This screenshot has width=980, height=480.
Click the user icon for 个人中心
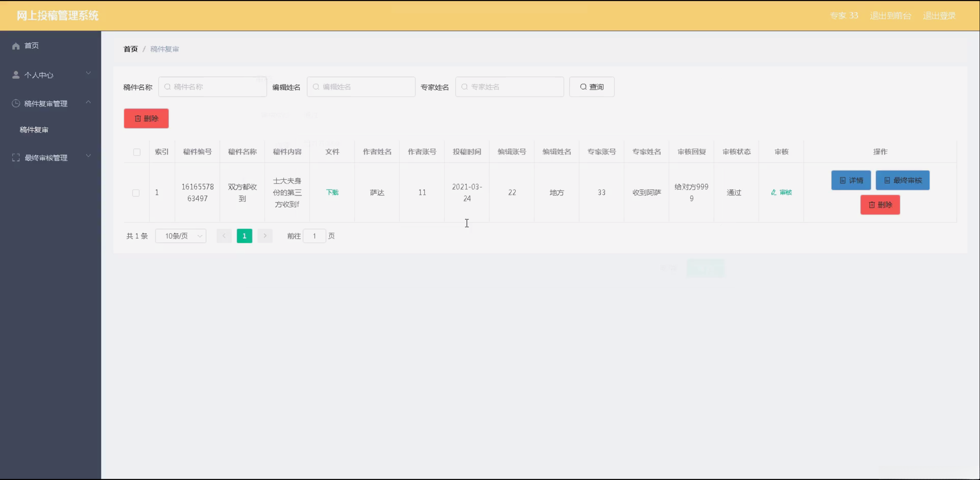tap(16, 75)
